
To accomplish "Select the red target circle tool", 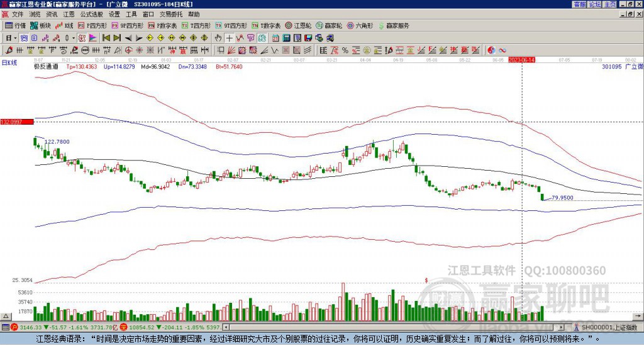I will [128, 50].
